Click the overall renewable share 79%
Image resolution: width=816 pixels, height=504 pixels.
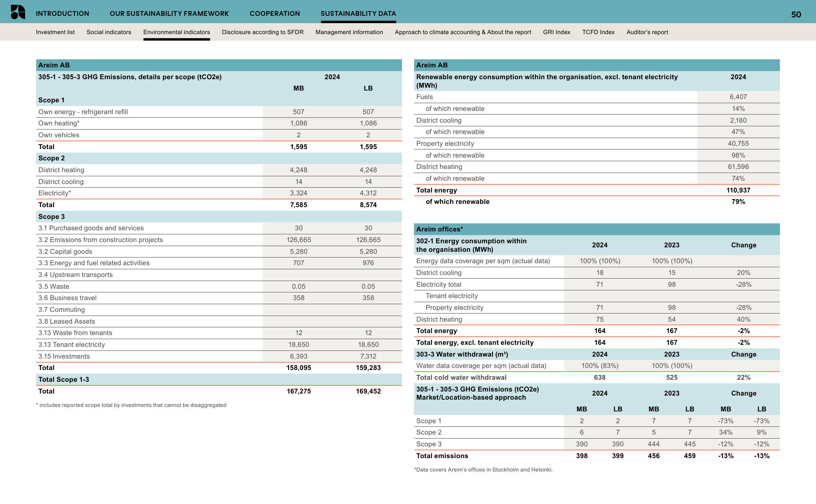[738, 201]
